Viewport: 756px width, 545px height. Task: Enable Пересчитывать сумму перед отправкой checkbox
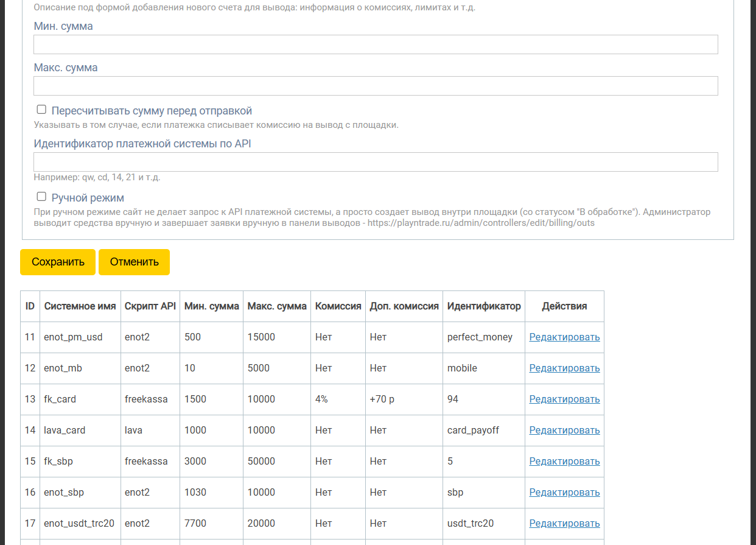(41, 110)
